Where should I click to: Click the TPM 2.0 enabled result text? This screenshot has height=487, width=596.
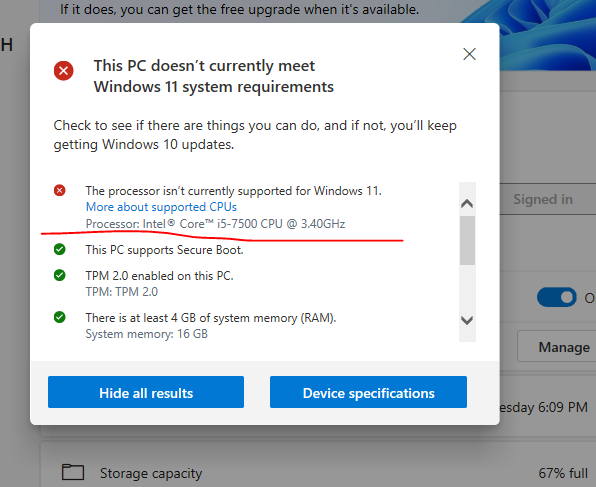[160, 276]
